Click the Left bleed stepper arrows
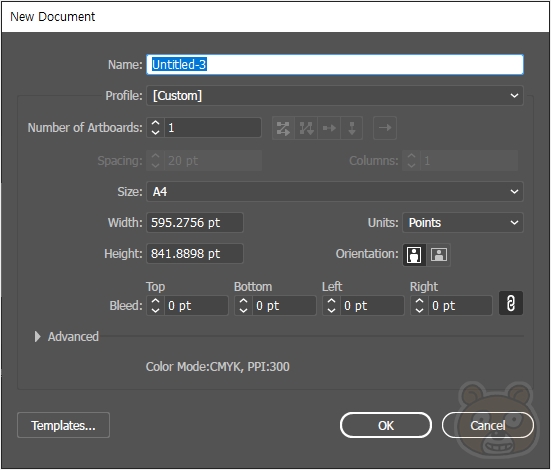Image resolution: width=551 pixels, height=470 pixels. point(331,305)
